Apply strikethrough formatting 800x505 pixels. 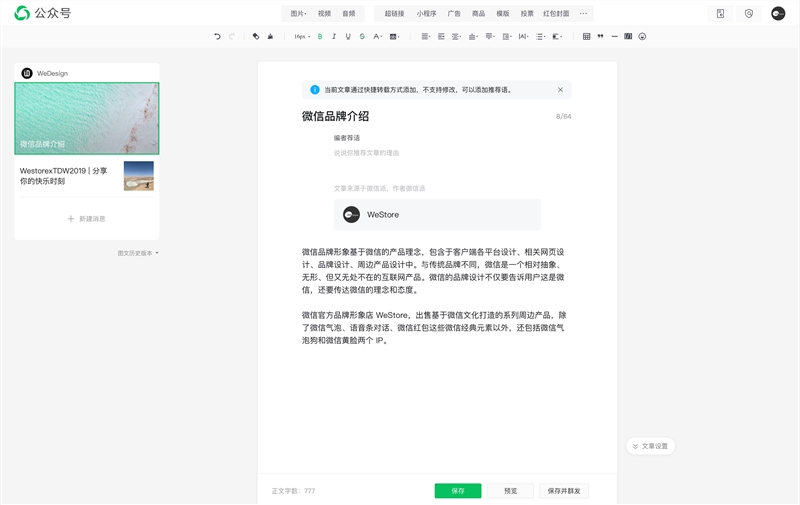[362, 36]
